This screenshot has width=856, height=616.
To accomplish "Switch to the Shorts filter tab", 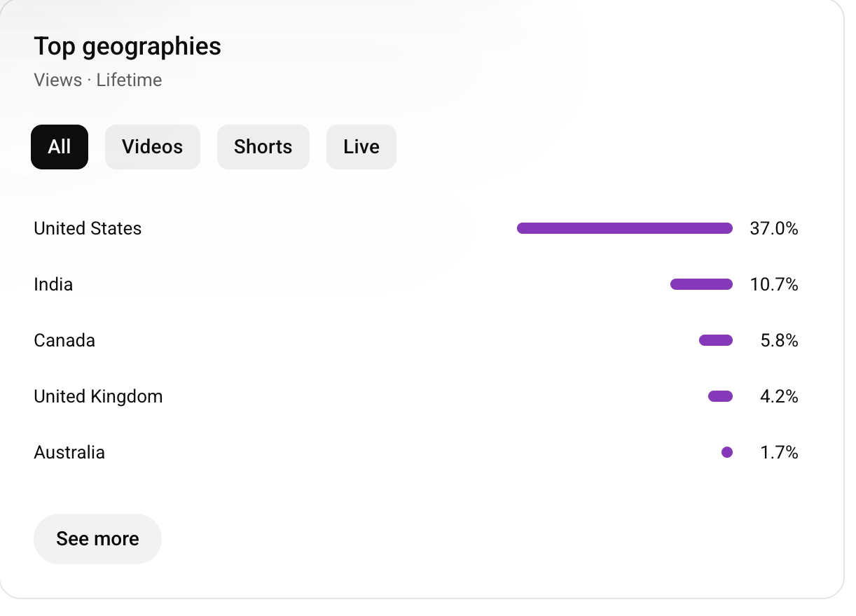I will click(263, 147).
